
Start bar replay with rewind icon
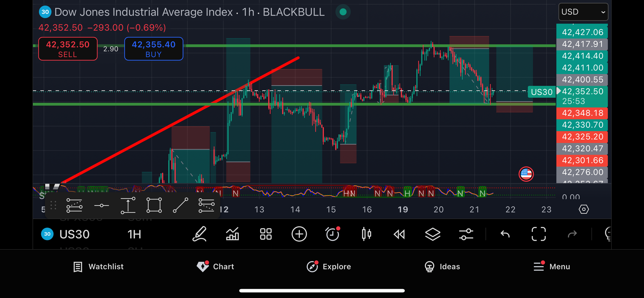coord(399,234)
